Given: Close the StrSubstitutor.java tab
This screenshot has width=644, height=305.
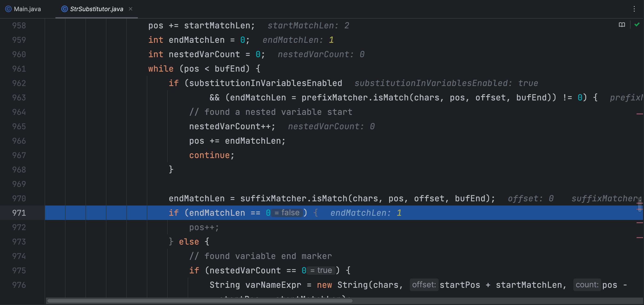Looking at the screenshot, I should click(x=131, y=9).
